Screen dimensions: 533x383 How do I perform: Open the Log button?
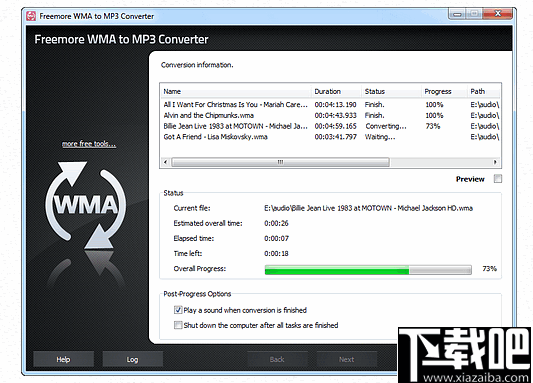(133, 359)
